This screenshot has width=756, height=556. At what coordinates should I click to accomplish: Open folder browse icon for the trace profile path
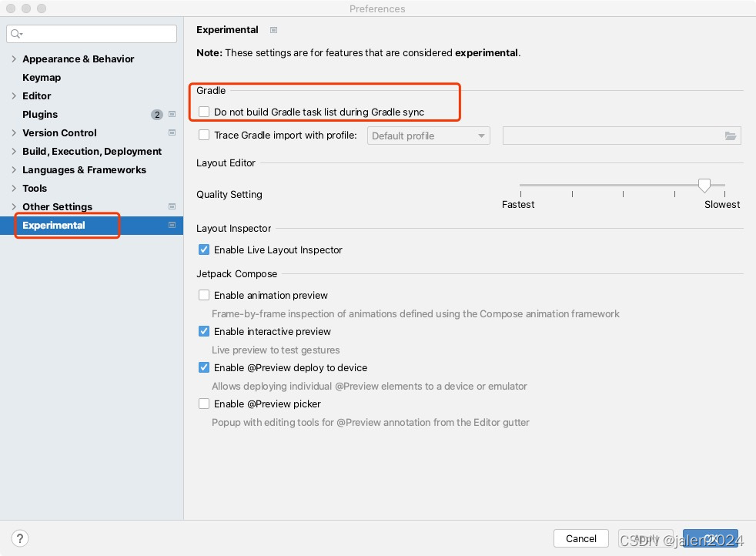click(731, 136)
